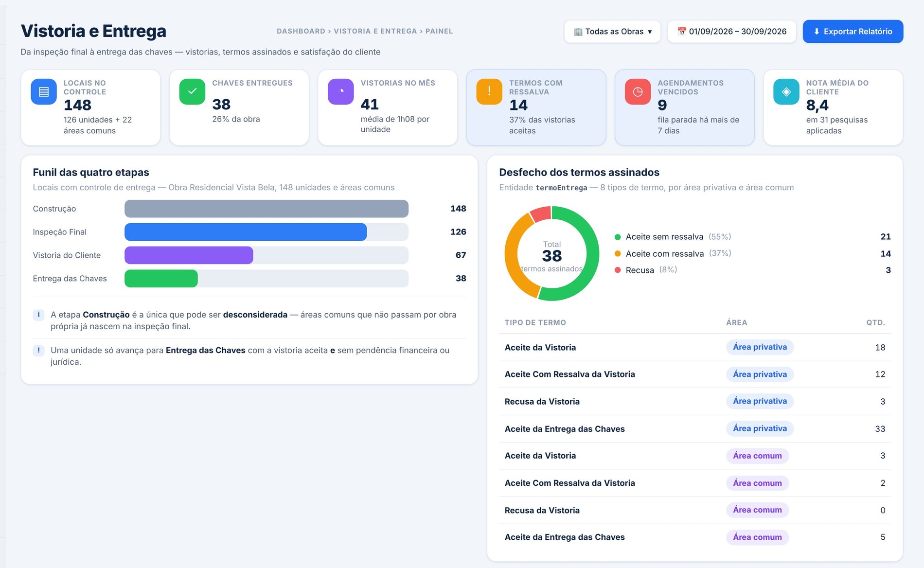This screenshot has width=924, height=568.
Task: Open the date range picker 01/09/2026 – 30/09/2026
Action: pyautogui.click(x=732, y=32)
